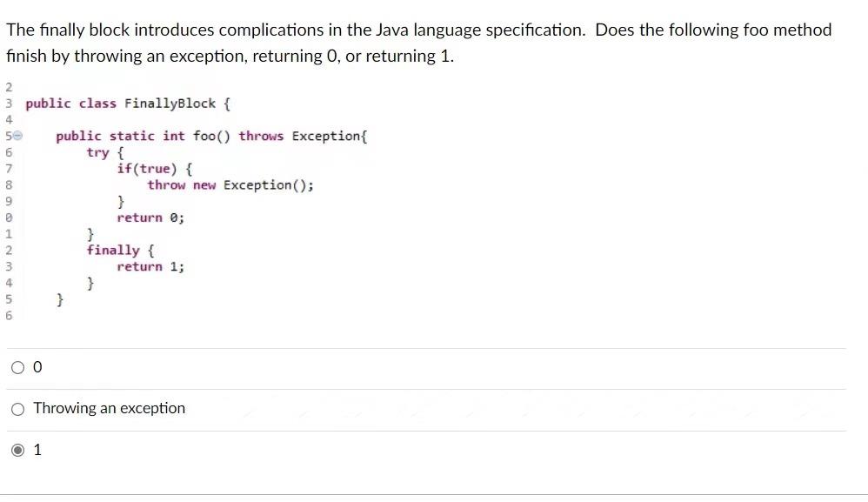This screenshot has width=868, height=502.
Task: Click line number 2 at the top gutter
Action: pos(7,87)
